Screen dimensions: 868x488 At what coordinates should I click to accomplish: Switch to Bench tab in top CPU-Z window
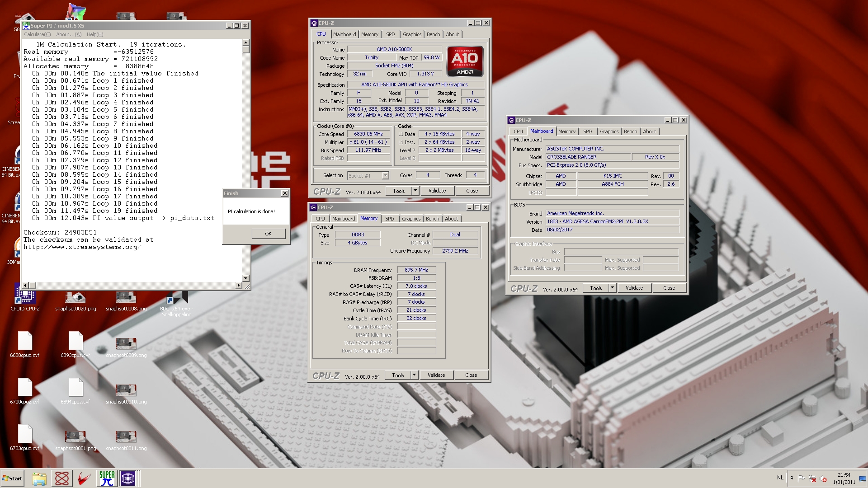click(x=433, y=34)
